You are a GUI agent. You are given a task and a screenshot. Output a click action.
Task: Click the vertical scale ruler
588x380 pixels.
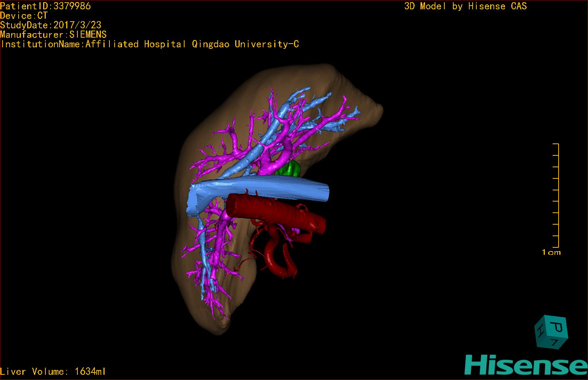click(x=557, y=195)
